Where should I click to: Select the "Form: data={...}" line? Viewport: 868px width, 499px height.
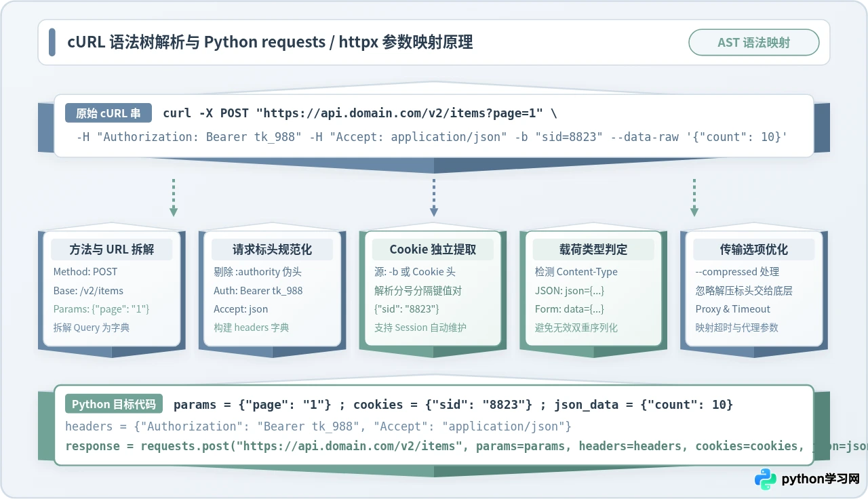pos(570,309)
